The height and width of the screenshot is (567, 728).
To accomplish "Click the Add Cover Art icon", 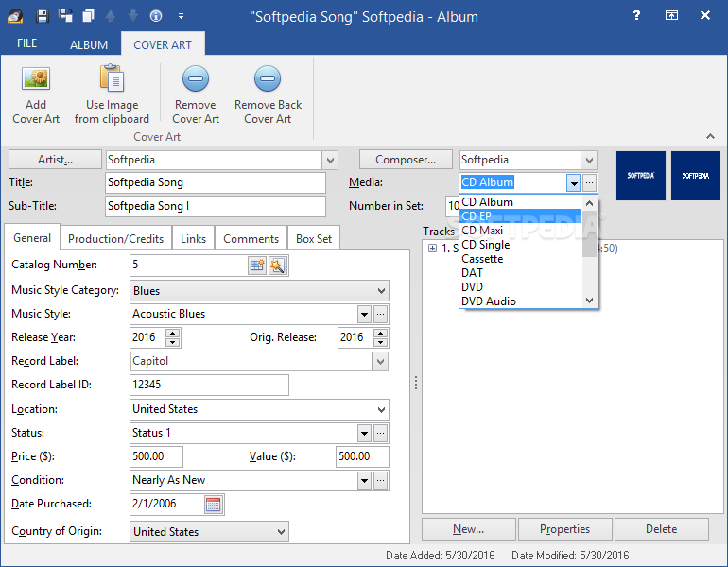I will click(36, 78).
